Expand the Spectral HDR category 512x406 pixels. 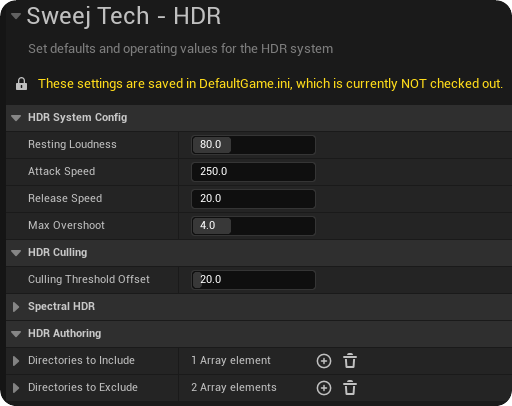pyautogui.click(x=16, y=307)
